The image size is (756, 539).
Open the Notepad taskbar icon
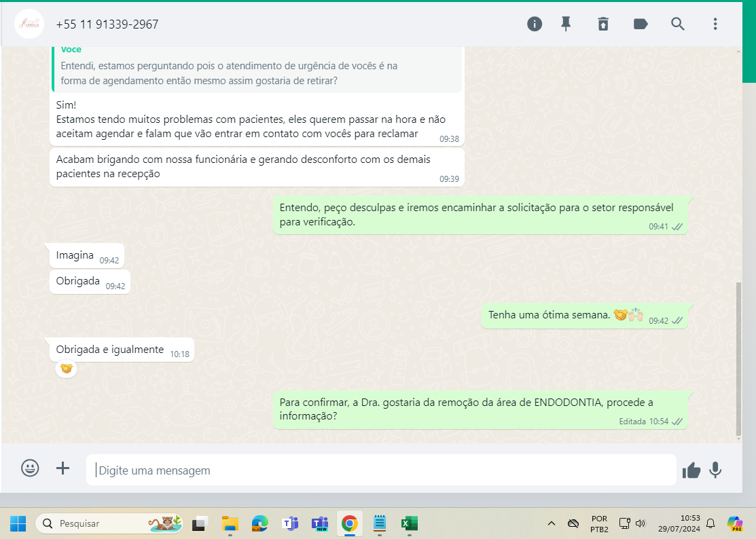(x=380, y=523)
